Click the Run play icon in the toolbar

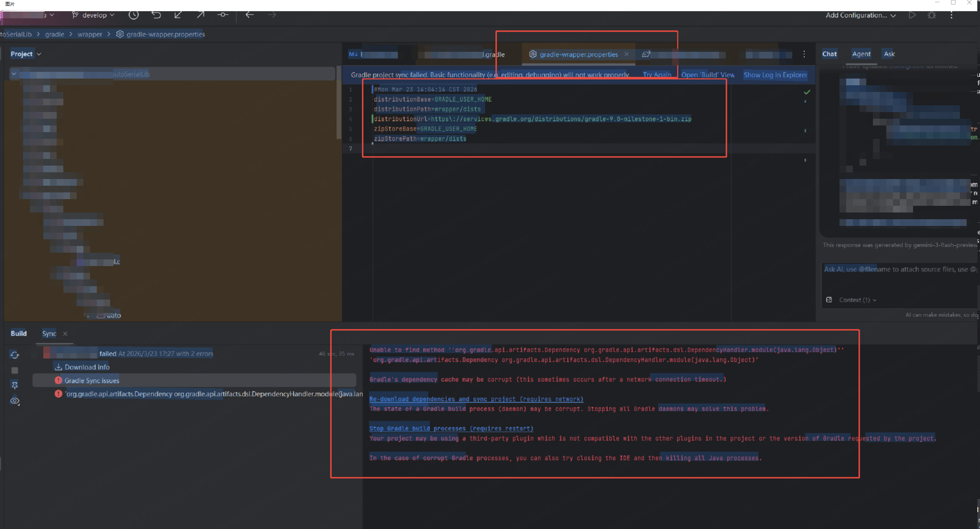[912, 15]
